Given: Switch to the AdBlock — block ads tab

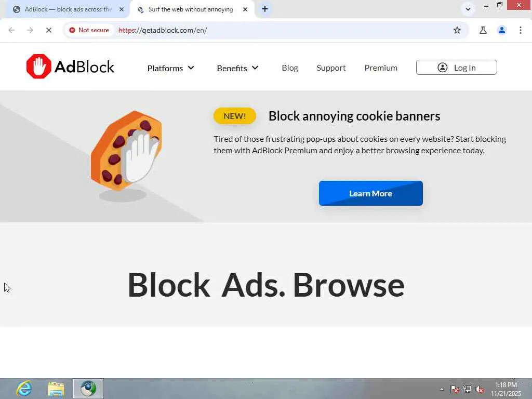Looking at the screenshot, I should point(68,9).
